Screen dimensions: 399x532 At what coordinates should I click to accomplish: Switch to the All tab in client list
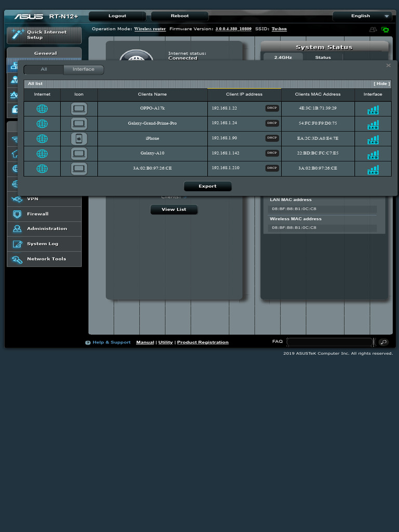[x=44, y=69]
